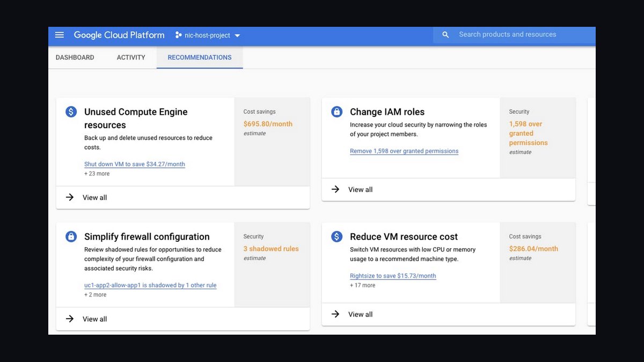644x362 pixels.
Task: Select the nic-host-project name text
Action: pyautogui.click(x=207, y=35)
